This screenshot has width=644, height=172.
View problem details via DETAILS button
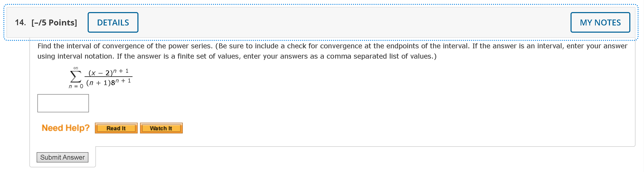click(x=113, y=22)
